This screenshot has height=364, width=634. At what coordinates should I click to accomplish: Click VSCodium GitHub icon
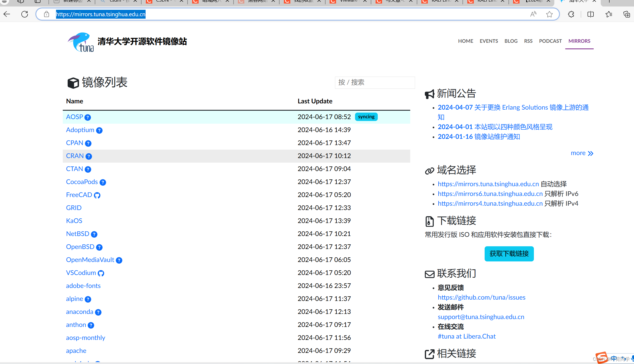coord(101,273)
